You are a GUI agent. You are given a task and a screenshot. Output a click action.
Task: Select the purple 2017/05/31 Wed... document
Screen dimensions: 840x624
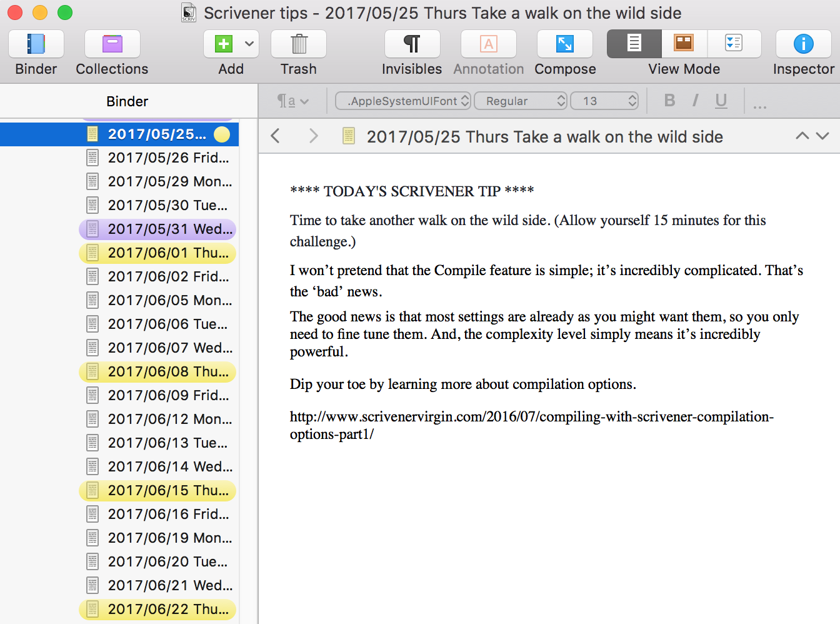tap(157, 229)
